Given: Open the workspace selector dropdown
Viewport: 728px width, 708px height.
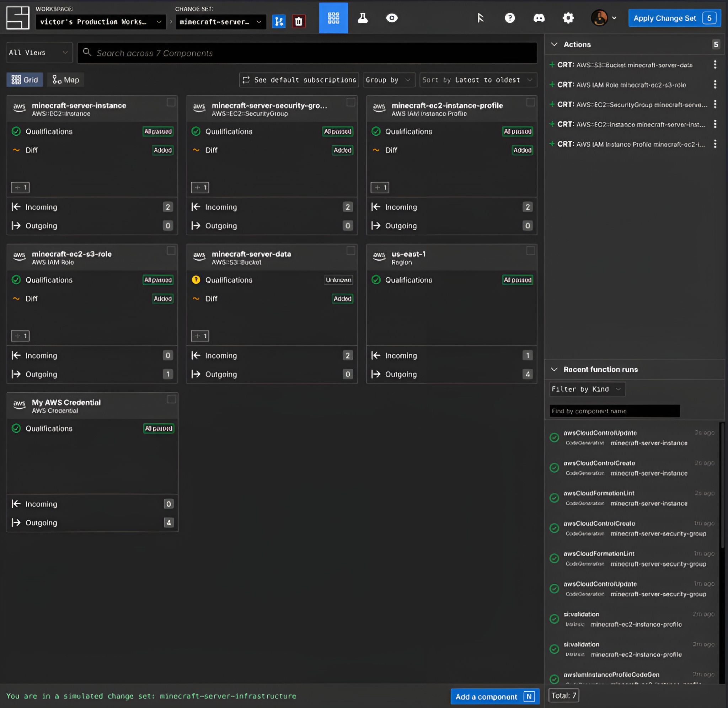Looking at the screenshot, I should pyautogui.click(x=101, y=22).
